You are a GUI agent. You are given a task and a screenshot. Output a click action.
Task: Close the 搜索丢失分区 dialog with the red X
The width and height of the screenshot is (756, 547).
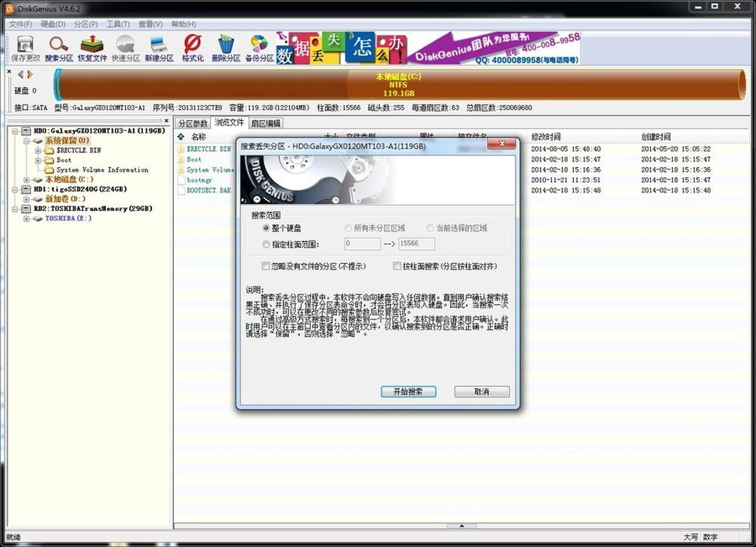pos(501,144)
